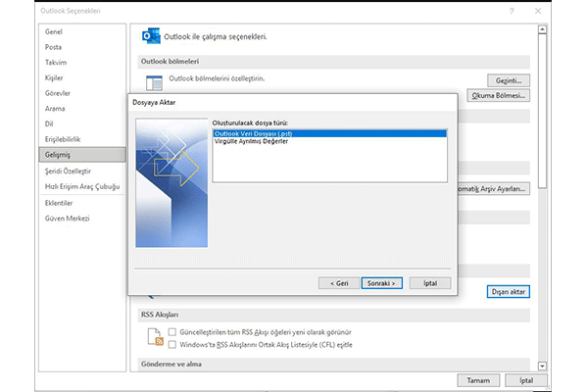
Task: Confirm options with the Tamam button
Action: point(478,380)
